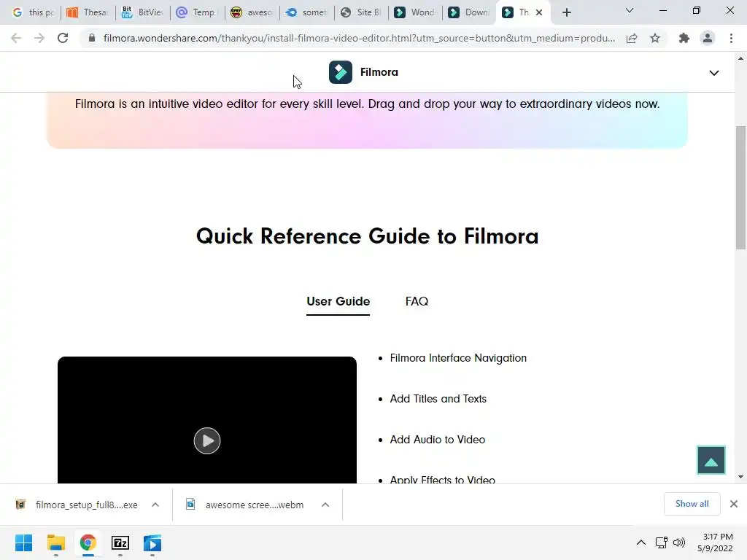Open the Chrome profile avatar
The image size is (747, 560).
click(708, 38)
